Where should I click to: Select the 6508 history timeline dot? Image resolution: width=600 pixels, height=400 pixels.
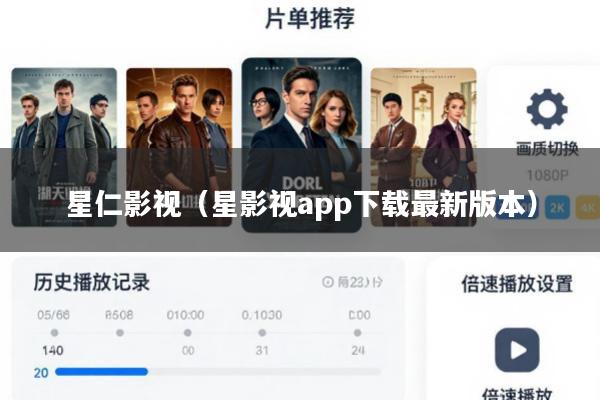point(120,333)
